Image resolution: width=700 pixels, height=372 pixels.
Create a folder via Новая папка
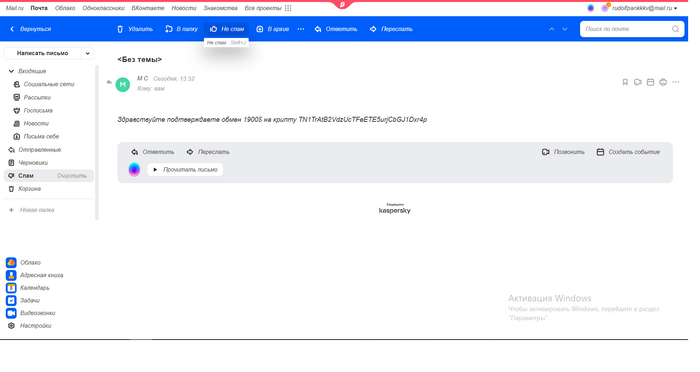click(32, 210)
